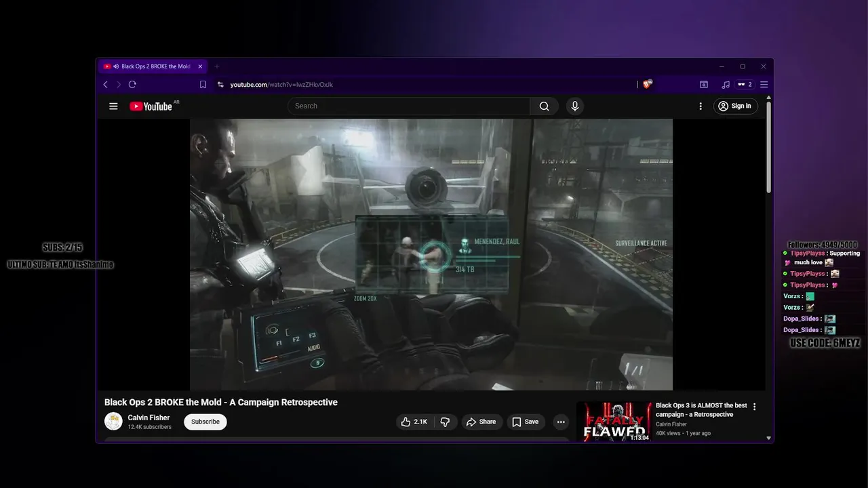This screenshot has width=868, height=488.
Task: Click the Black Ops 2 BROKE the Mold video title
Action: (221, 402)
